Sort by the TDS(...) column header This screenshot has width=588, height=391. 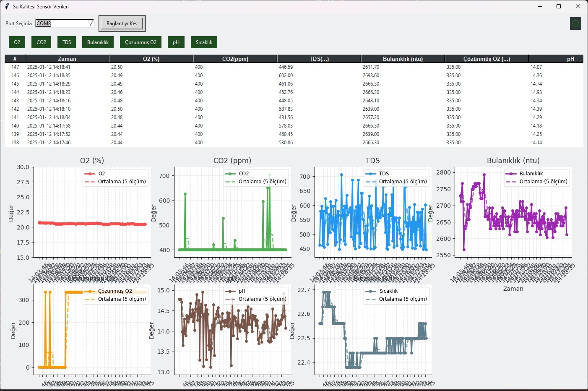coord(319,59)
